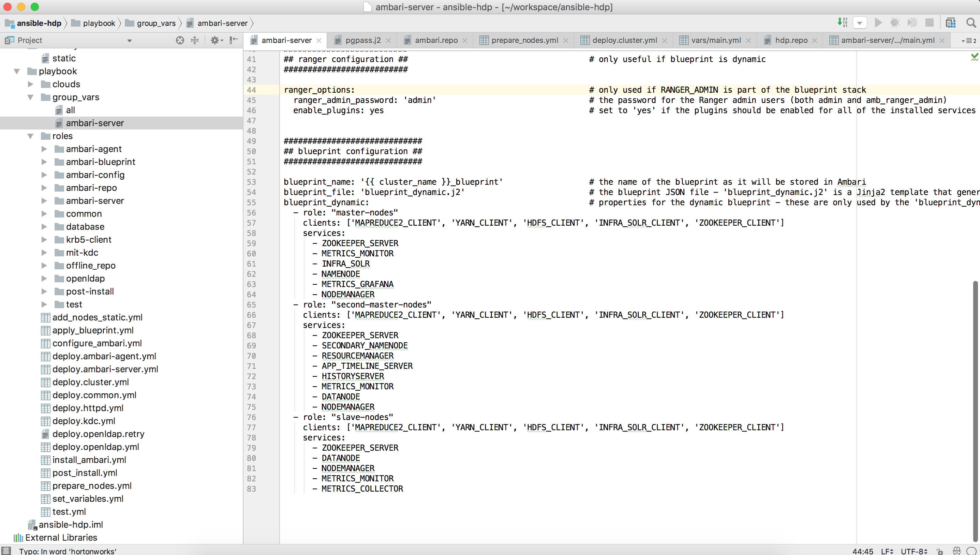Viewport: 980px width, 555px height.
Task: Start debugging with the bug icon
Action: (895, 22)
